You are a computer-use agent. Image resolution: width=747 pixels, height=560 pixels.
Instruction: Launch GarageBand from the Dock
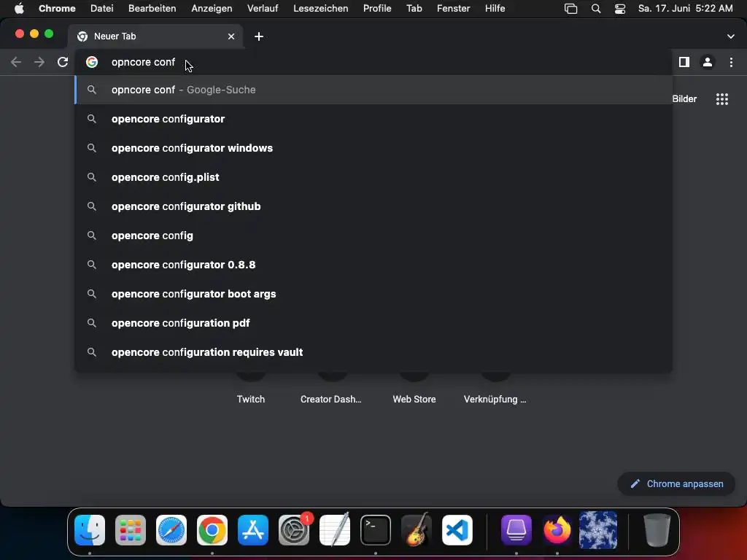[x=417, y=530]
